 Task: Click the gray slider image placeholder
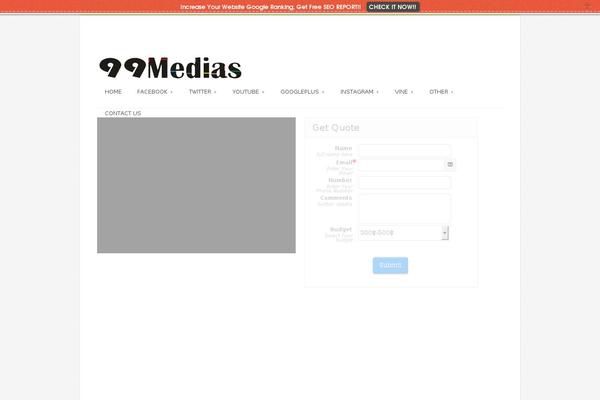tap(196, 185)
